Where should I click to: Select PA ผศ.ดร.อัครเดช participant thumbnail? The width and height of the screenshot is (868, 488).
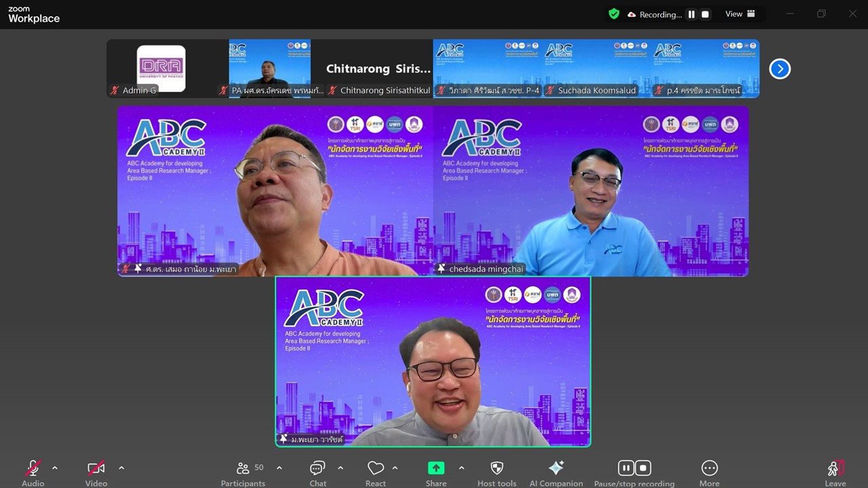(x=270, y=68)
